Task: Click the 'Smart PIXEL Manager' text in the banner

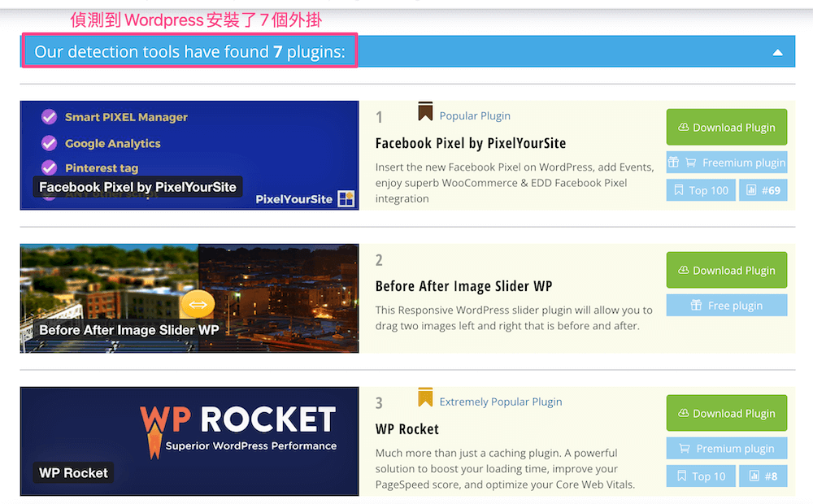Action: pyautogui.click(x=126, y=117)
